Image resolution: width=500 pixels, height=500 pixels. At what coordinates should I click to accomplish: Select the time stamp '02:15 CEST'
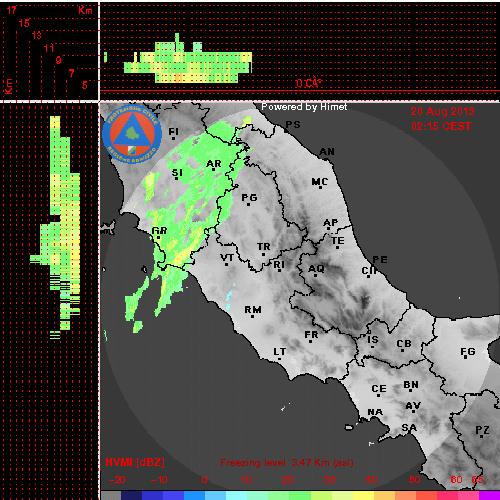[x=441, y=126]
